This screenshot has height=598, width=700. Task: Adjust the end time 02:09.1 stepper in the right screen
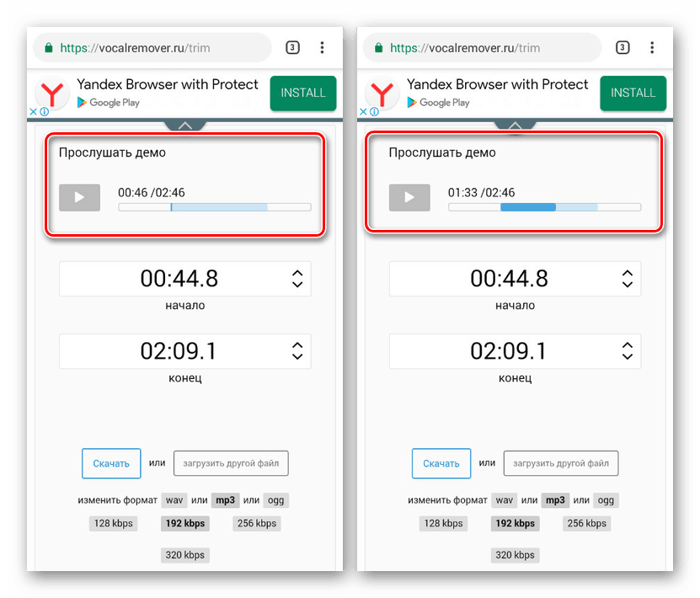coord(628,351)
